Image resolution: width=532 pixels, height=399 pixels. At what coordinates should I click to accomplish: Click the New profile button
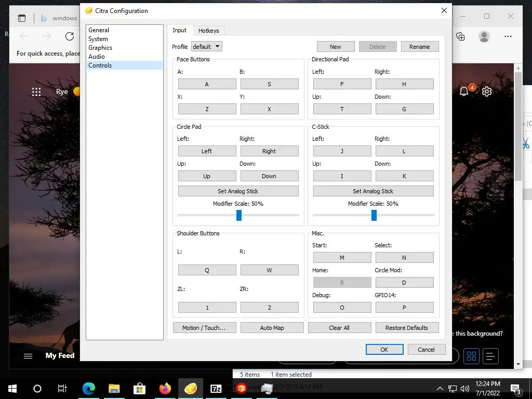pyautogui.click(x=336, y=46)
